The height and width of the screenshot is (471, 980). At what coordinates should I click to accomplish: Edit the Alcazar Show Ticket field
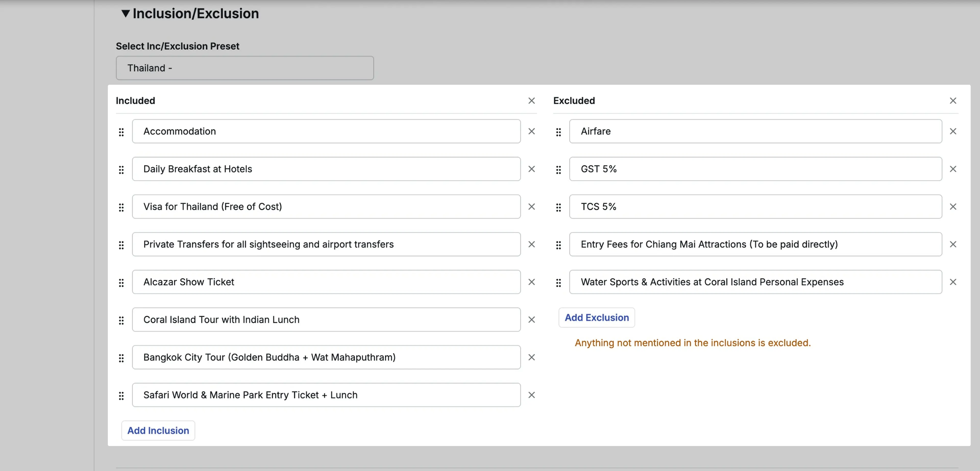326,282
